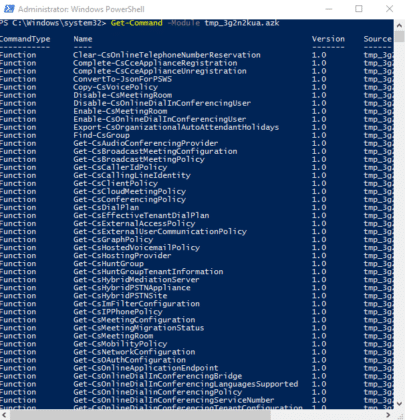This screenshot has height=420, width=405.
Task: Click Find-CsGroup entry
Action: pyautogui.click(x=101, y=135)
